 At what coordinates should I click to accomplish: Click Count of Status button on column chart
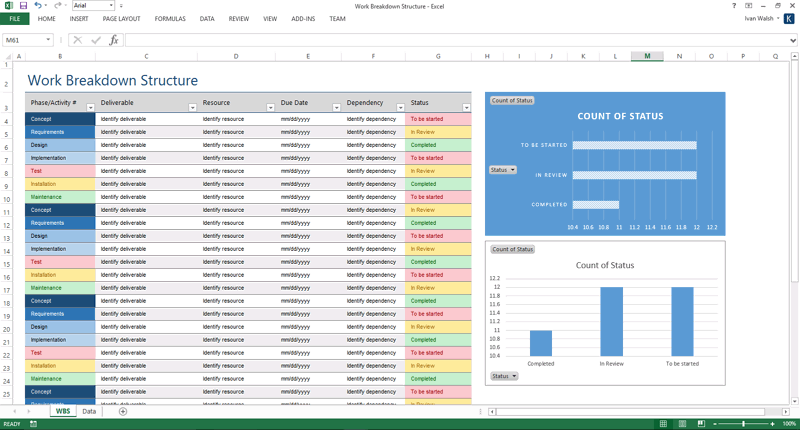coord(512,249)
